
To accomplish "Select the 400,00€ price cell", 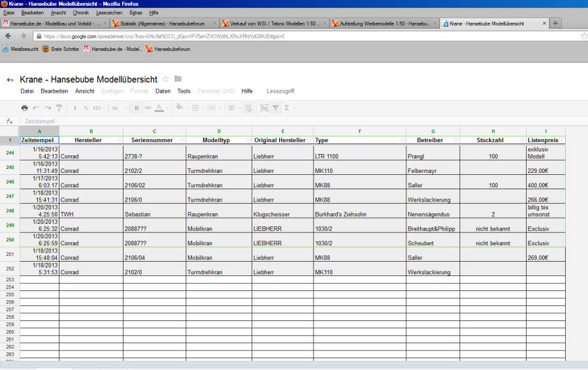I will point(546,182).
